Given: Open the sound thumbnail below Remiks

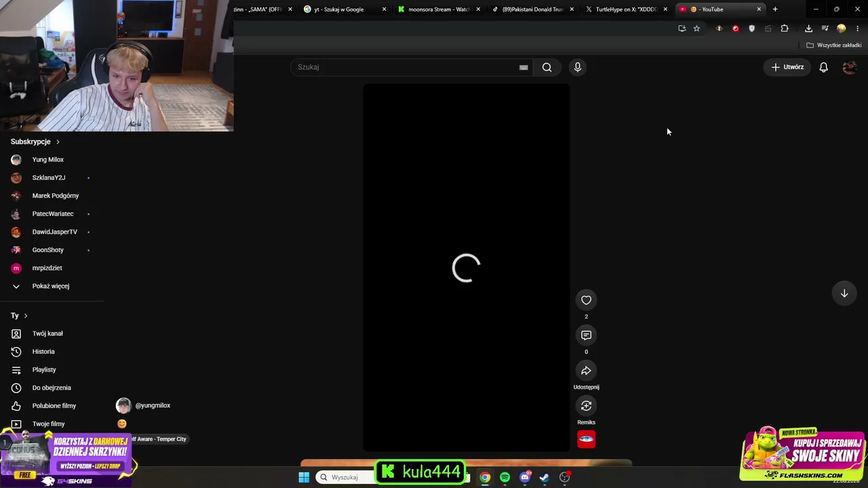Looking at the screenshot, I should click(x=587, y=439).
